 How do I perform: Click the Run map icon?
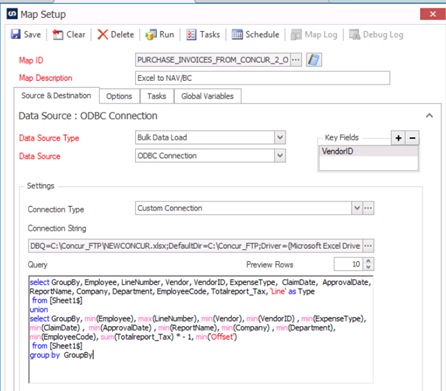point(151,34)
